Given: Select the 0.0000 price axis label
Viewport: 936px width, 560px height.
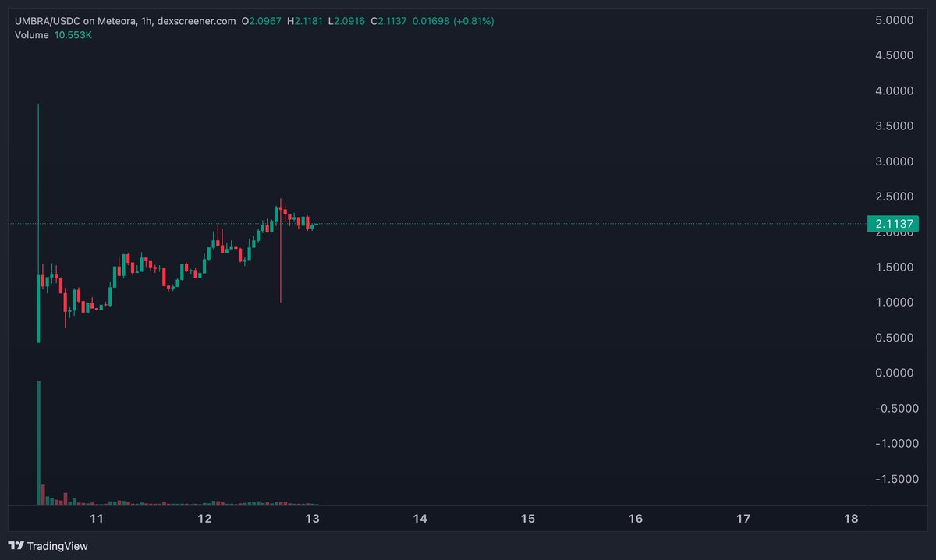Looking at the screenshot, I should 895,373.
